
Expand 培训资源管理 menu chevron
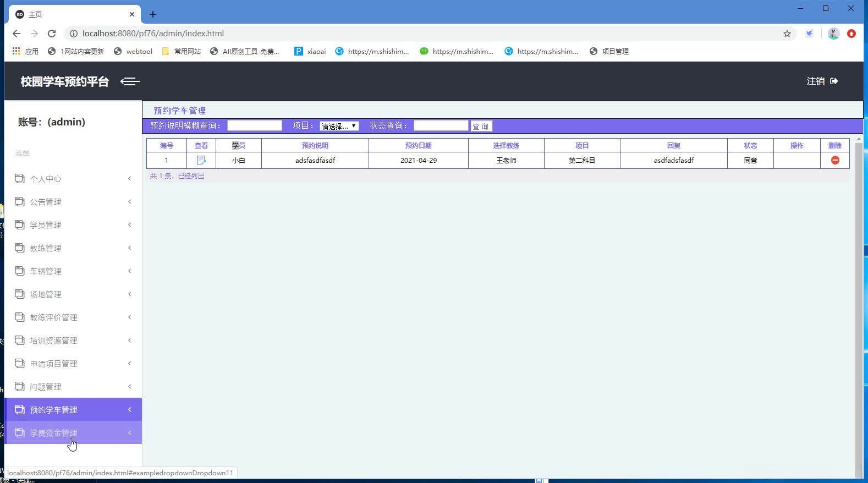(130, 340)
